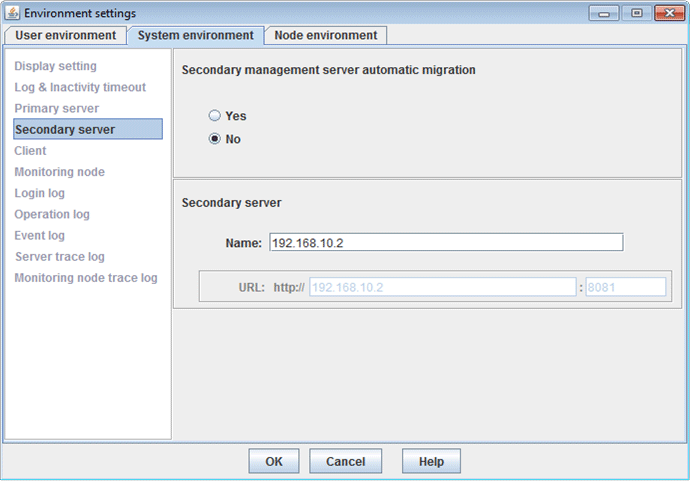The height and width of the screenshot is (481, 690).
Task: Open Display setting in the sidebar
Action: point(55,66)
